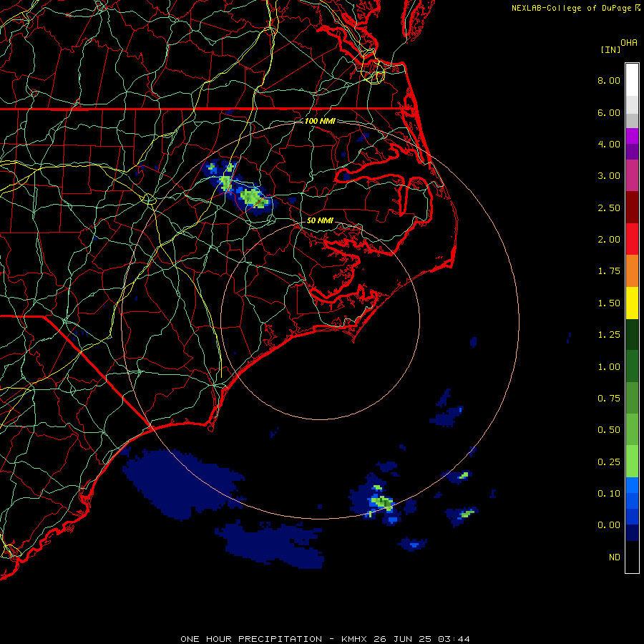Viewport: 644px width, 644px height.
Task: Click the 2.50 legend value
Action: [609, 208]
